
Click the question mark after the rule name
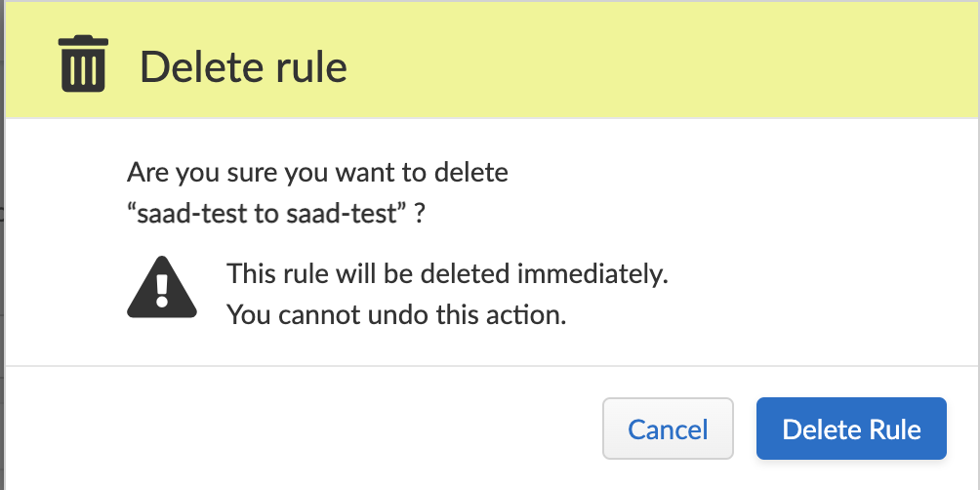[x=419, y=215]
